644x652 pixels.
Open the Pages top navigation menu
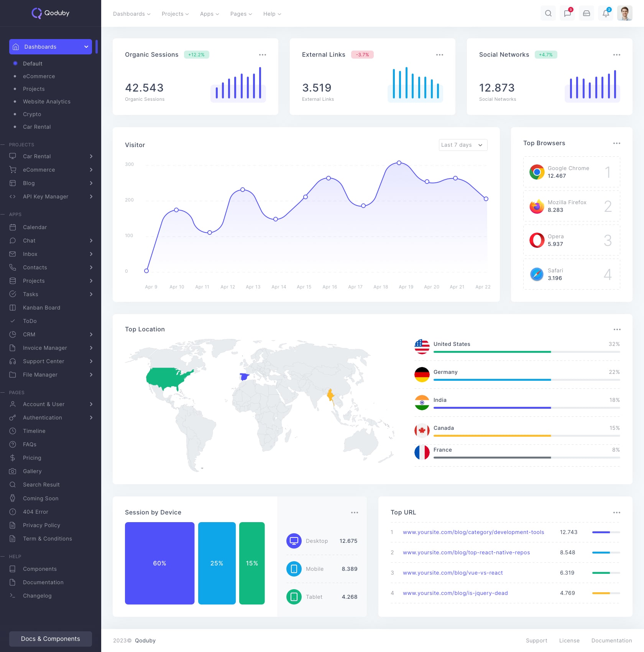point(241,14)
